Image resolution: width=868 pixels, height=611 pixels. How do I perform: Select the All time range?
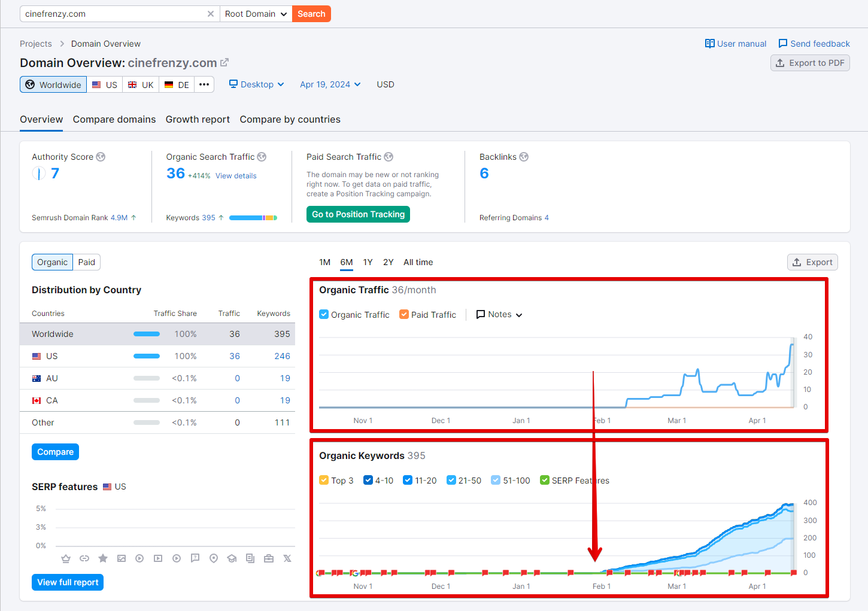pyautogui.click(x=418, y=262)
